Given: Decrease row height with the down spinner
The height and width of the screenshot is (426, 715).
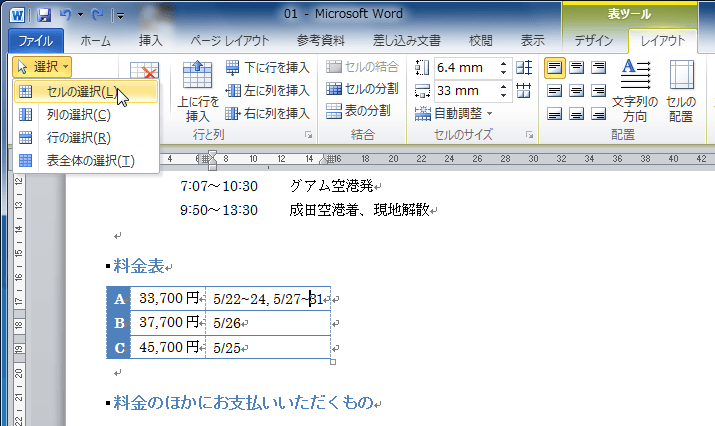Looking at the screenshot, I should click(503, 72).
